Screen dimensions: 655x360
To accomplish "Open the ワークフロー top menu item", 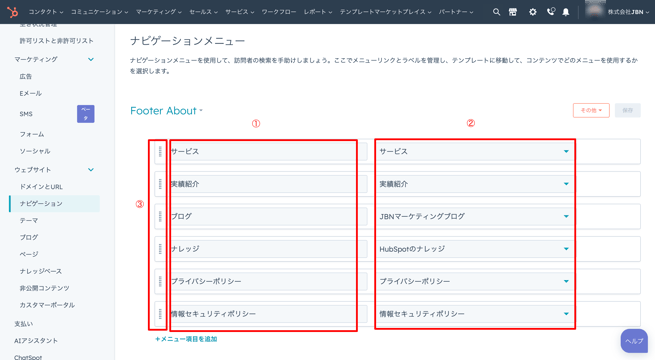I will tap(279, 12).
